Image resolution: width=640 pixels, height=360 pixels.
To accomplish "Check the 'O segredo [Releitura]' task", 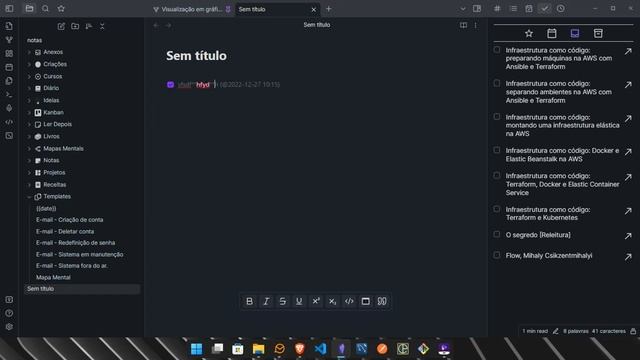I will (497, 234).
